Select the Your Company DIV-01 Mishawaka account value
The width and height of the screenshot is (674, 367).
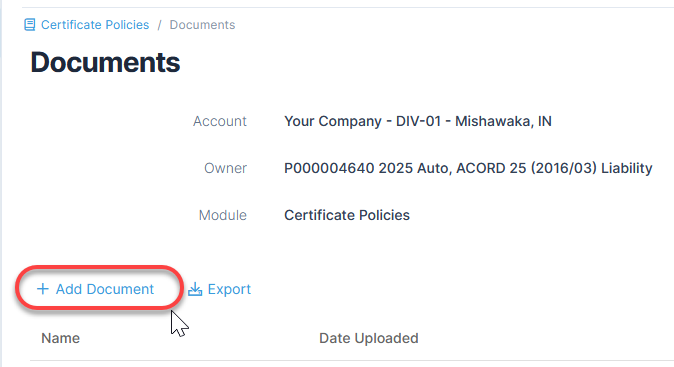click(418, 121)
